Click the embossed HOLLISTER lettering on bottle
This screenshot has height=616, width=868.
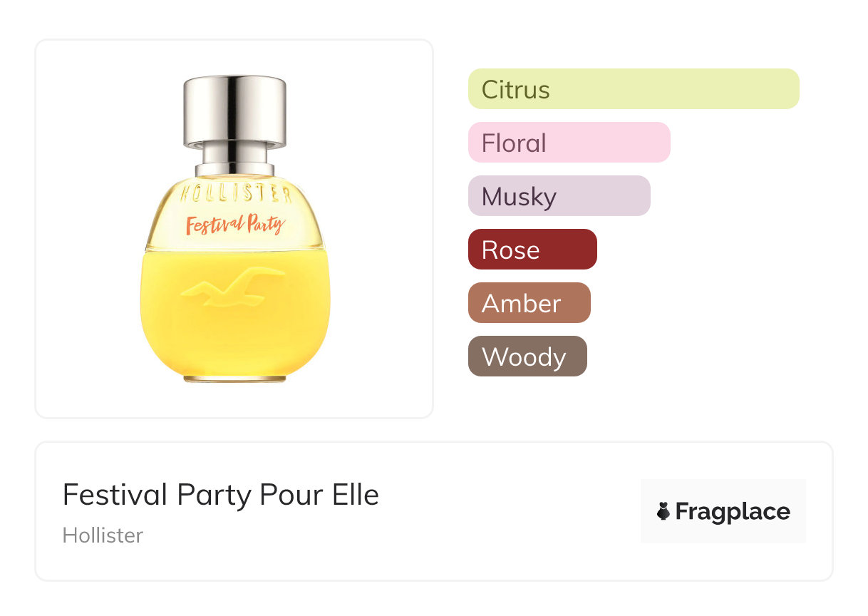point(235,194)
